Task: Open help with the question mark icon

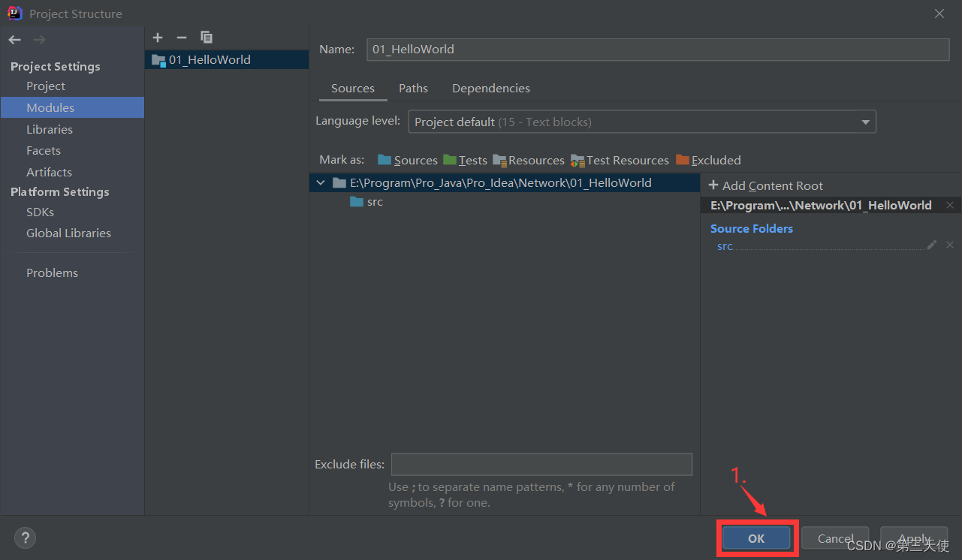Action: pyautogui.click(x=25, y=537)
